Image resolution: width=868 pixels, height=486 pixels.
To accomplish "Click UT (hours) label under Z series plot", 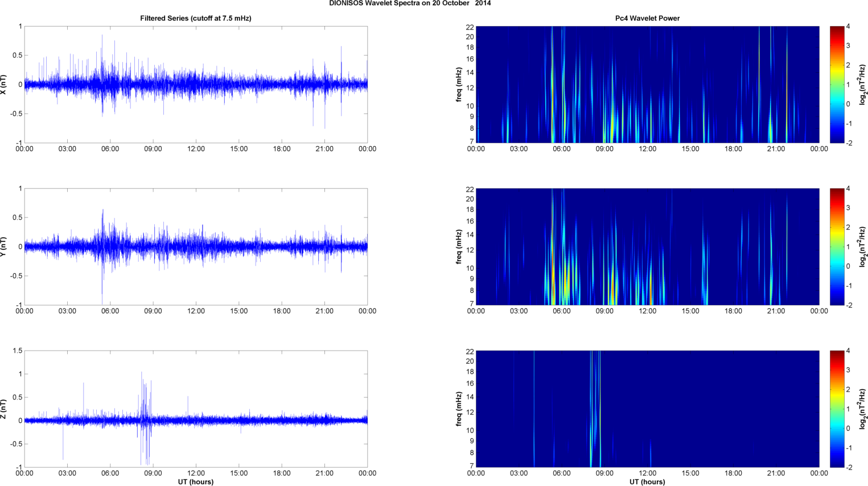I will coord(196,481).
